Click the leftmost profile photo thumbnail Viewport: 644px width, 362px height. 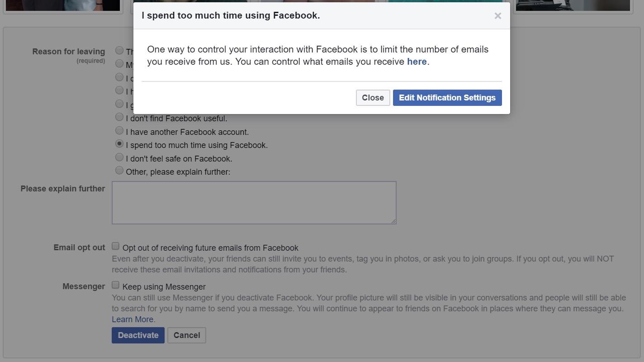(x=63, y=5)
